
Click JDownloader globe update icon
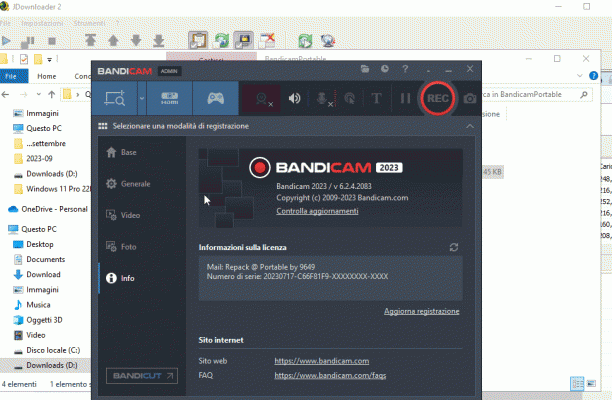328,41
